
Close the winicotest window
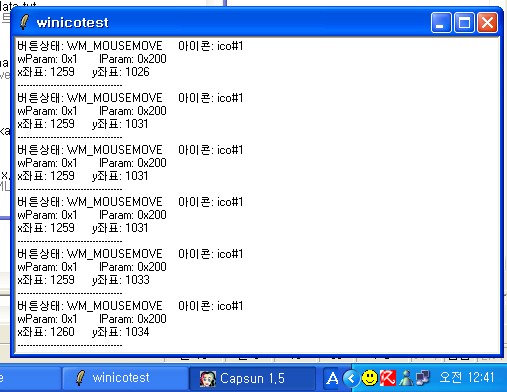[487, 23]
